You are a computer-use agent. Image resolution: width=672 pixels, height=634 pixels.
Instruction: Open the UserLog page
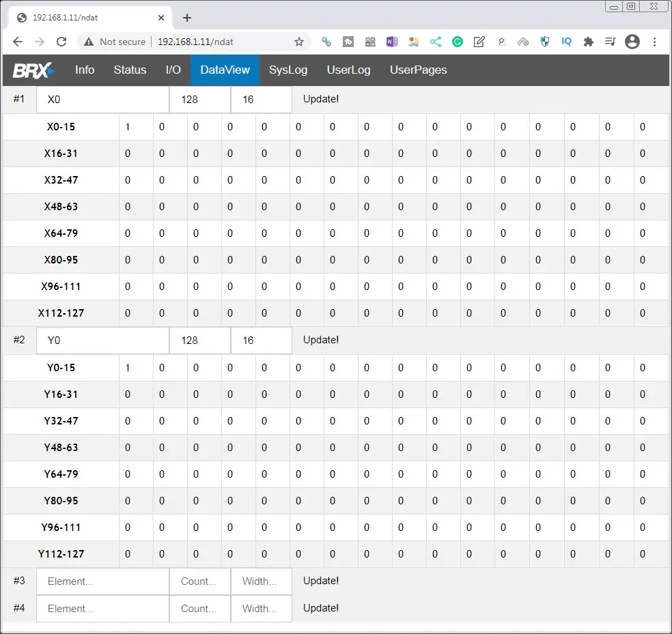coord(348,70)
